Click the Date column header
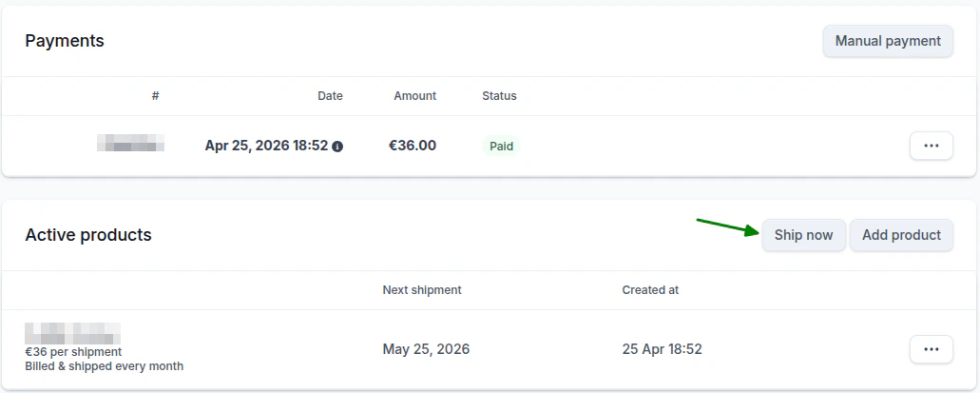Viewport: 980px width, 393px height. (x=330, y=96)
